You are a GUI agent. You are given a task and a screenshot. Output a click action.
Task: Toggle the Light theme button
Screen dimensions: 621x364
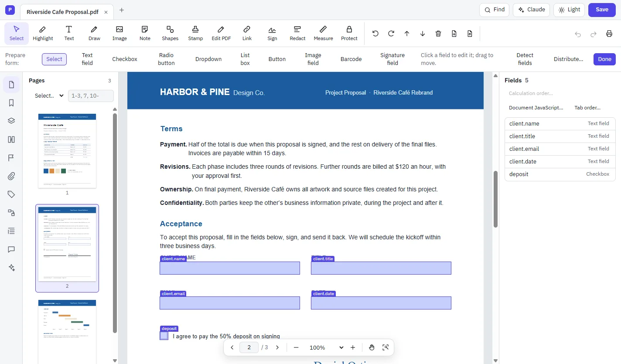coord(569,10)
